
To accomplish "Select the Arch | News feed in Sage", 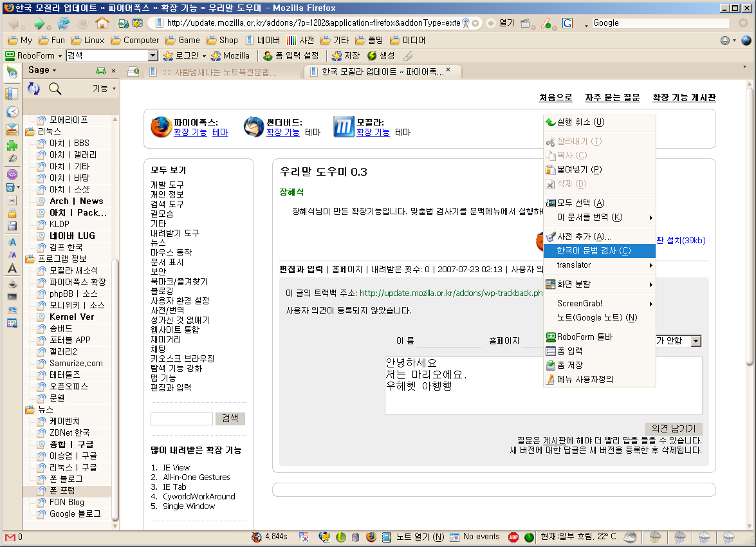I will pos(76,201).
